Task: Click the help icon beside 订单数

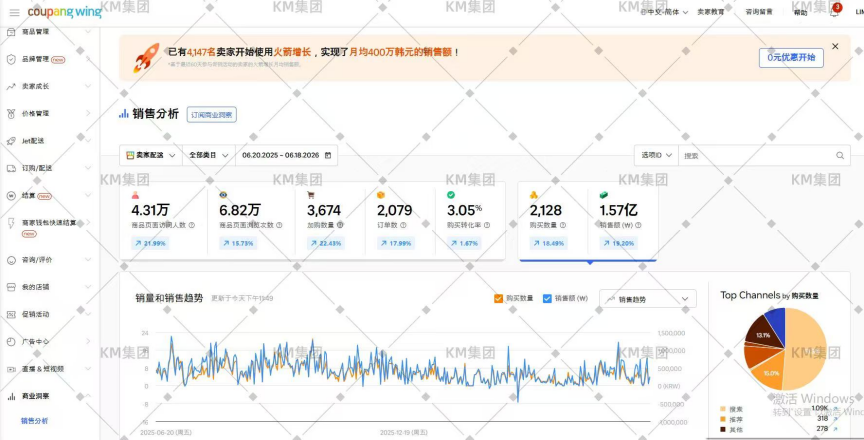Action: pos(403,225)
